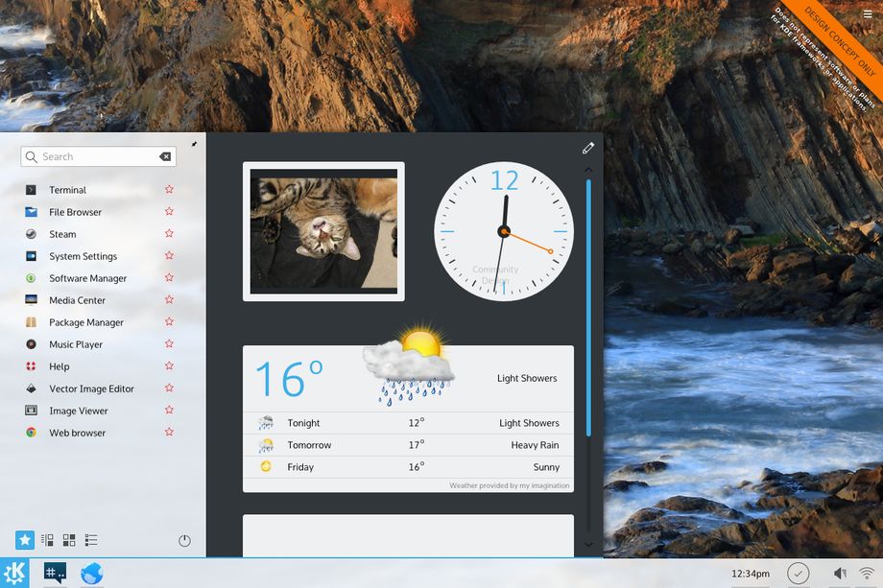Clear the search field with backspace icon

[x=165, y=156]
